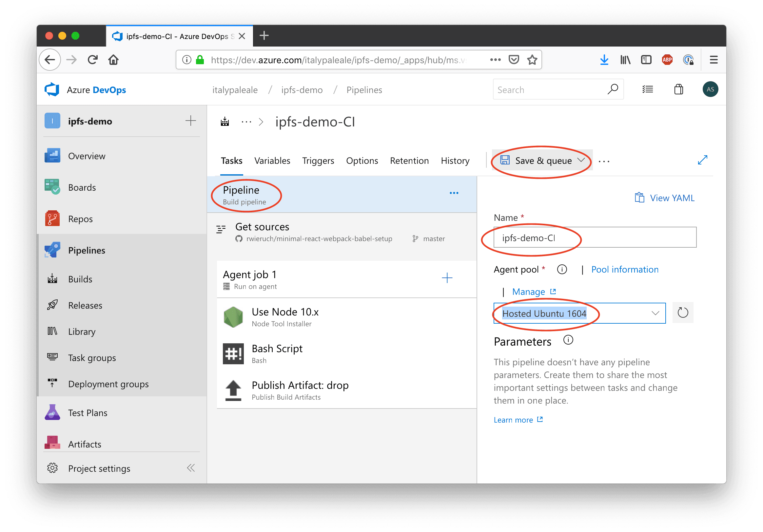Show Agent pool info tooltip icon
The width and height of the screenshot is (763, 532).
coord(562,269)
